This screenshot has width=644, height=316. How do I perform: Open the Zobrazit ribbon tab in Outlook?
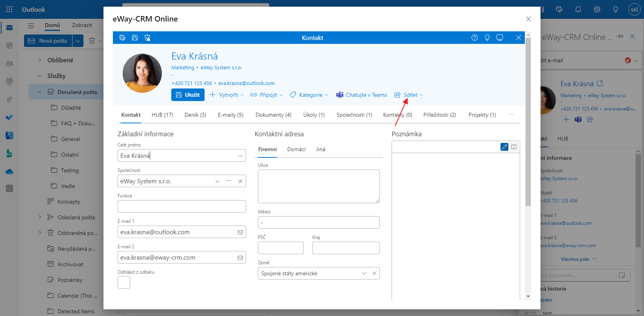pyautogui.click(x=82, y=25)
